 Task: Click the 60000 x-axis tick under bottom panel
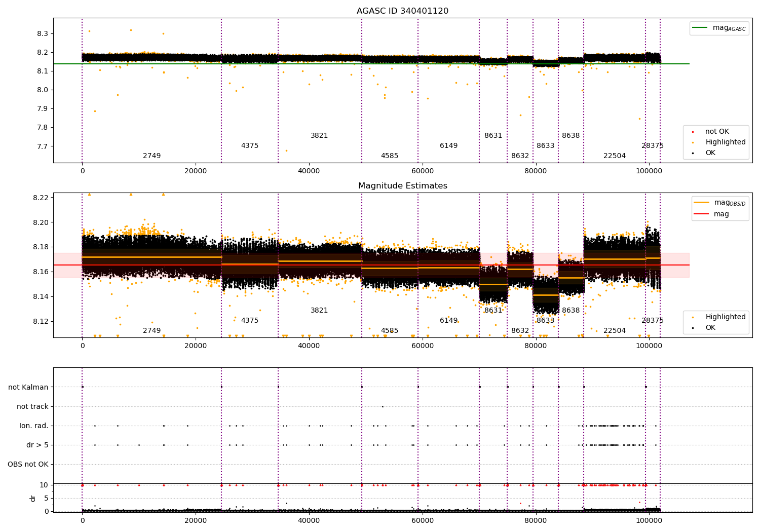tap(422, 521)
